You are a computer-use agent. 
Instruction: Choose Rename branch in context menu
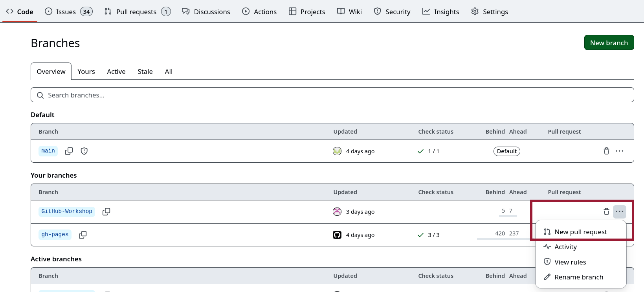click(x=578, y=277)
